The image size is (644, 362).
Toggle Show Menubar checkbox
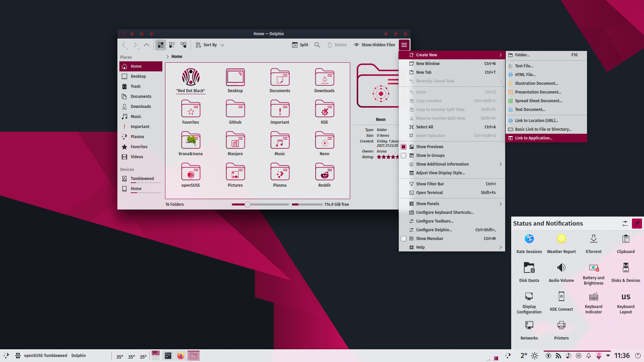pos(404,239)
